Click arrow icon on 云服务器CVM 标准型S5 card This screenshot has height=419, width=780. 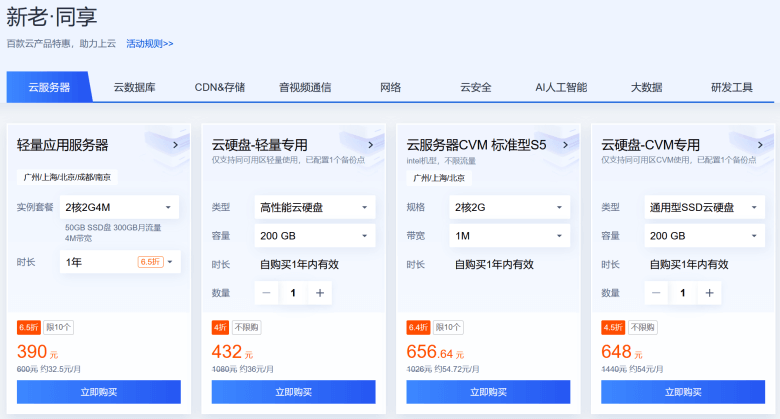point(565,145)
